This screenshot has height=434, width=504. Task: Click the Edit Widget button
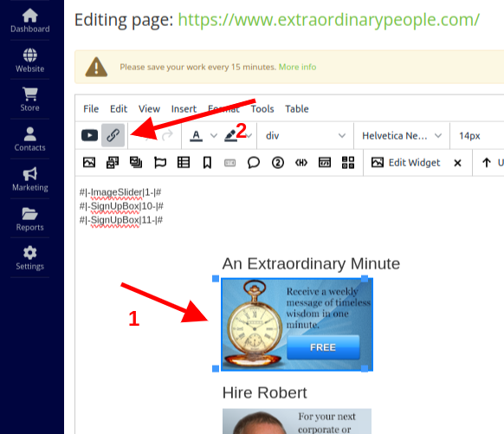pos(405,163)
